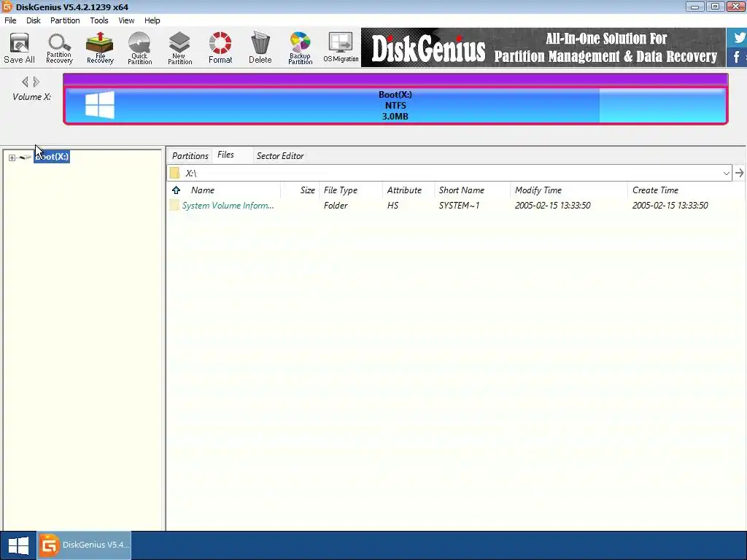Screen dimensions: 747x560
Task: Click the Format toolbar icon
Action: coord(220,47)
